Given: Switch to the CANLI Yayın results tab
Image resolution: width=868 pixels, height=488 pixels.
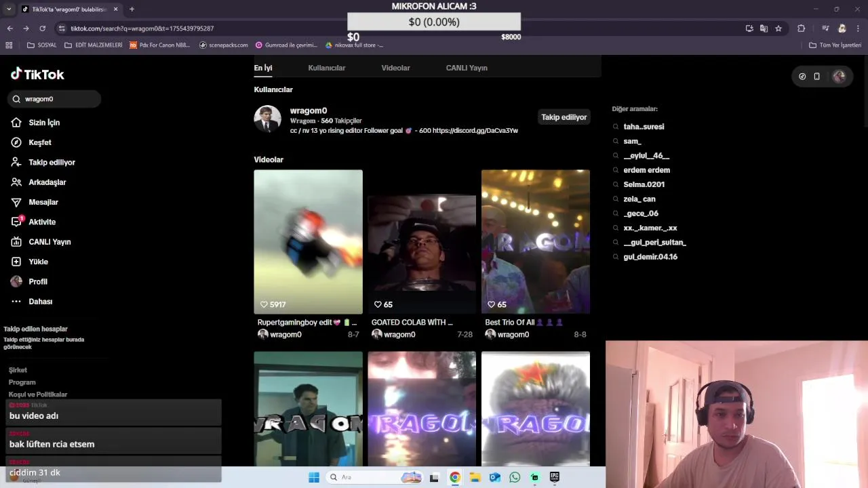Looking at the screenshot, I should point(467,68).
